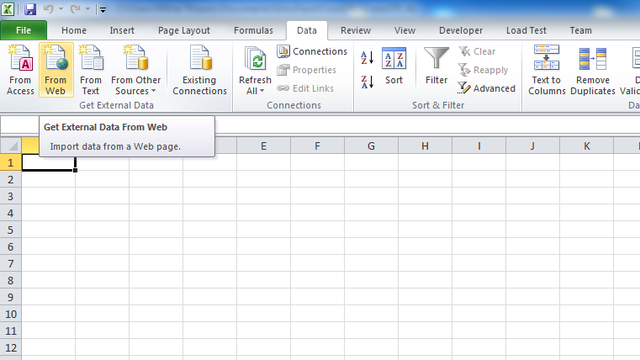Sort Z to A descending
The image size is (640, 360).
367,82
